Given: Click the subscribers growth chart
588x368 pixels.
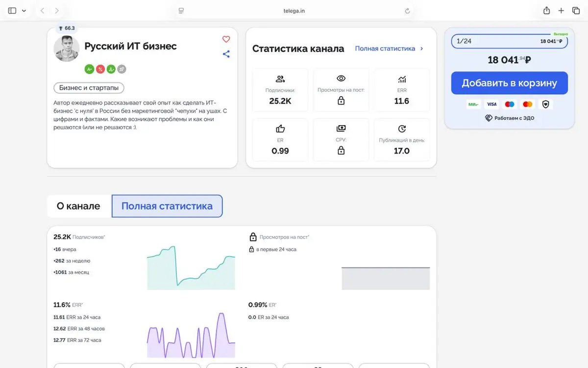Looking at the screenshot, I should click(191, 267).
